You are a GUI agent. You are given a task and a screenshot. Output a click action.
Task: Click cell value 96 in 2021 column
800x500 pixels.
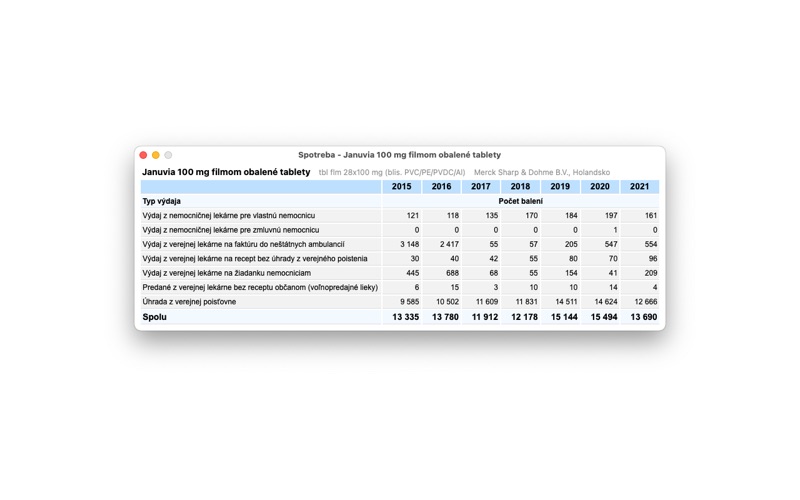coord(653,259)
